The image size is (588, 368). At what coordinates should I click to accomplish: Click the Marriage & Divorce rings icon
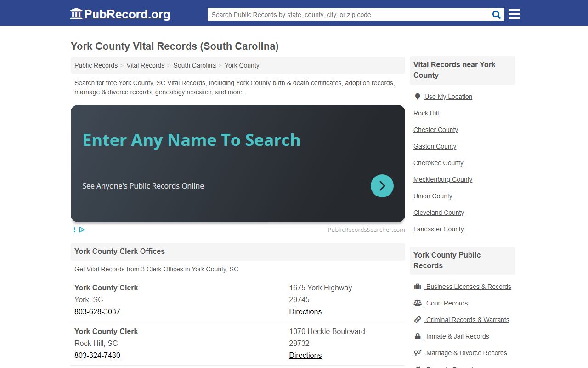(x=418, y=353)
